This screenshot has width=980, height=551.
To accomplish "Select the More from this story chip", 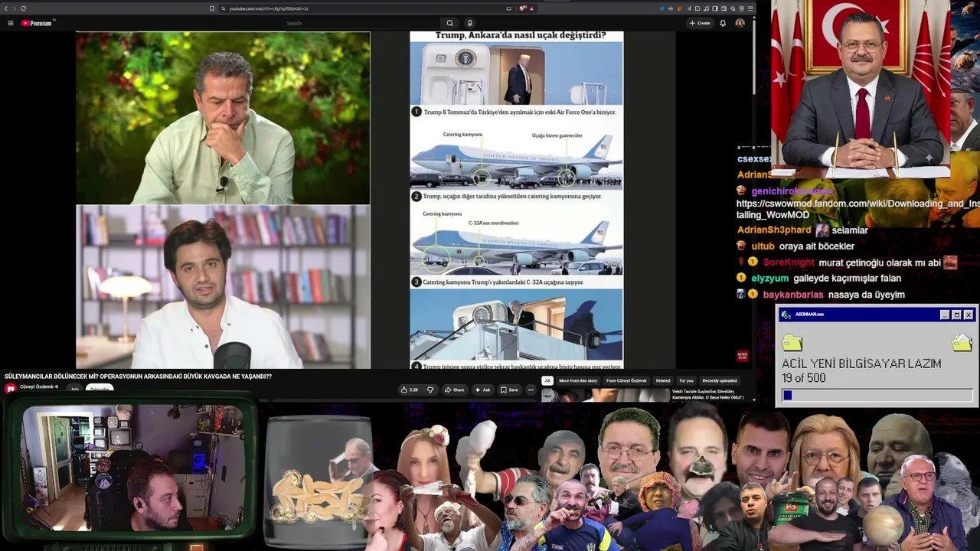I will (x=578, y=380).
